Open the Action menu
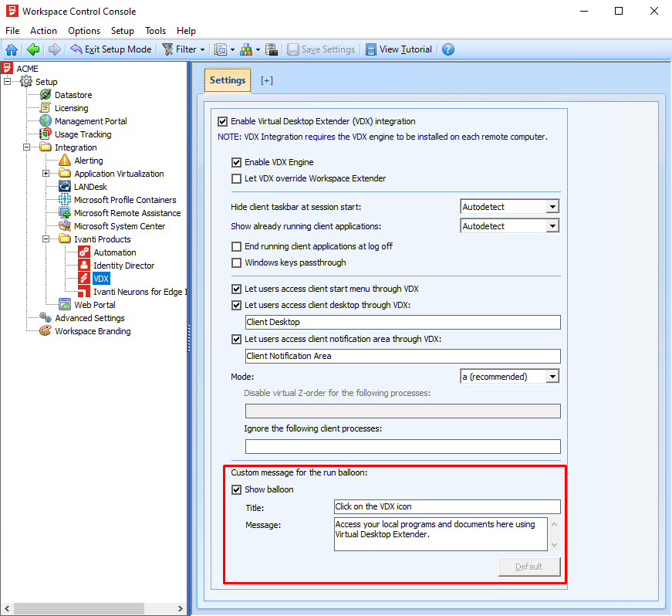Viewport: 672px width, 616px height. pos(43,31)
